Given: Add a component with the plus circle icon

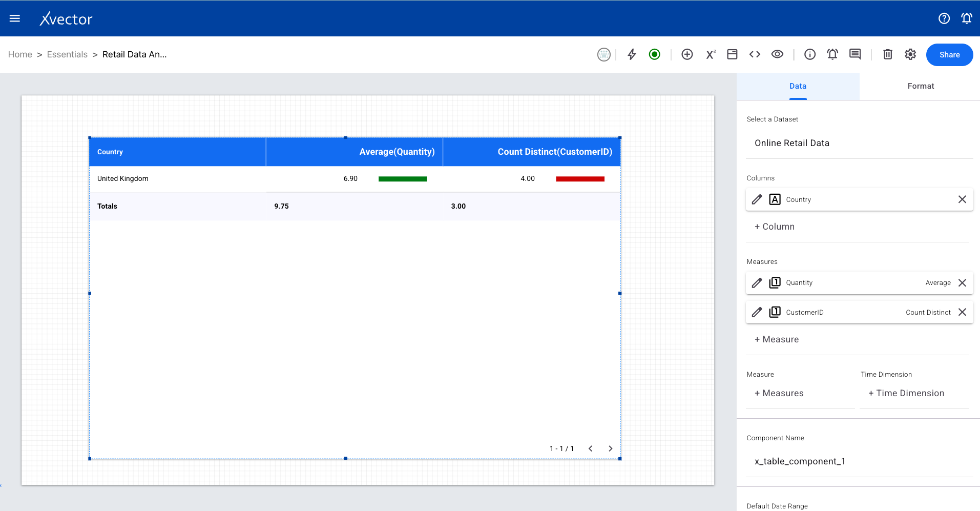Looking at the screenshot, I should pos(687,54).
